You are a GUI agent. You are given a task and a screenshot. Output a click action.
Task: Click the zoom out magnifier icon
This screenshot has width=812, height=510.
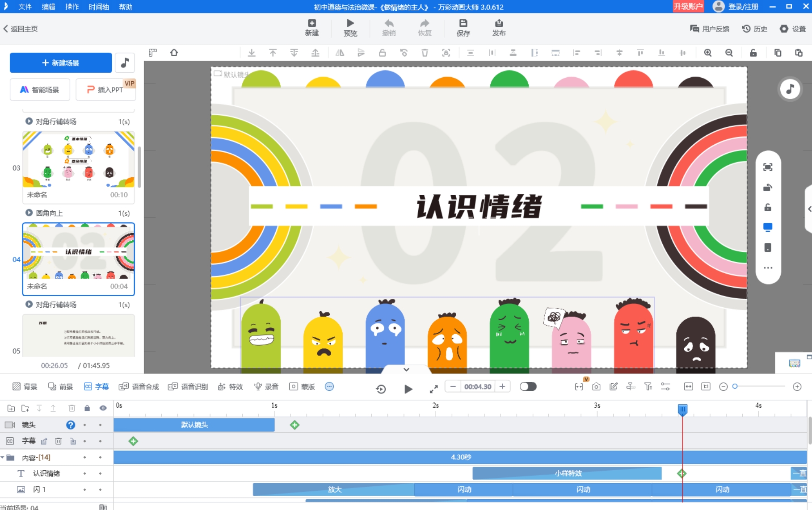pyautogui.click(x=729, y=53)
